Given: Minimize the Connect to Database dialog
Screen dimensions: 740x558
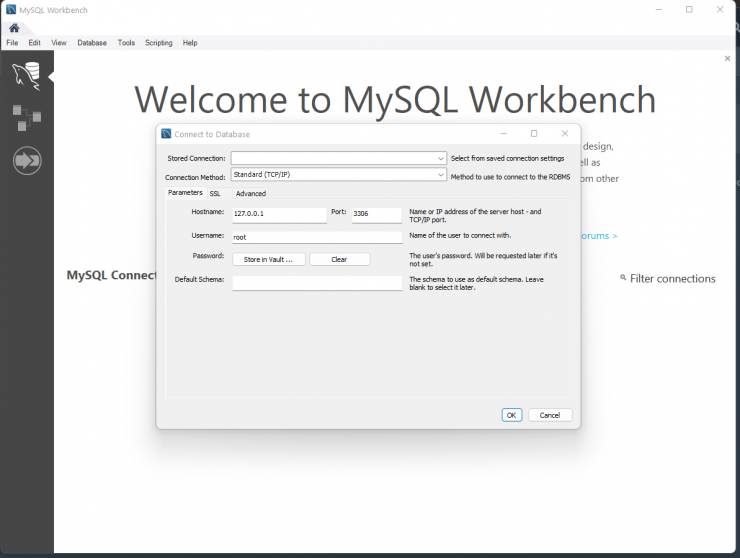Looking at the screenshot, I should coord(504,134).
